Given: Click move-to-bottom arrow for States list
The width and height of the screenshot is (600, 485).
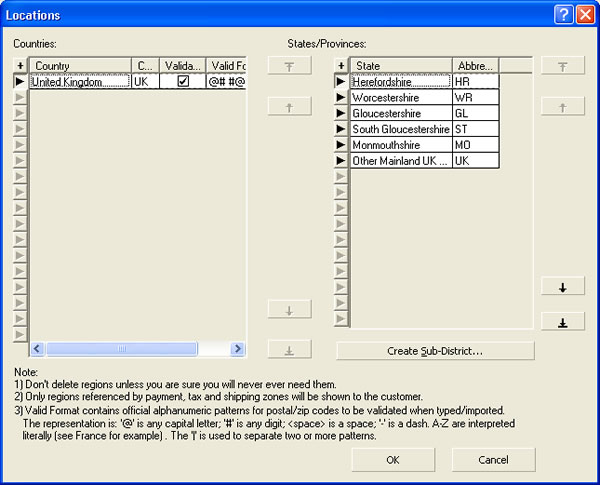Looking at the screenshot, I should 562,321.
